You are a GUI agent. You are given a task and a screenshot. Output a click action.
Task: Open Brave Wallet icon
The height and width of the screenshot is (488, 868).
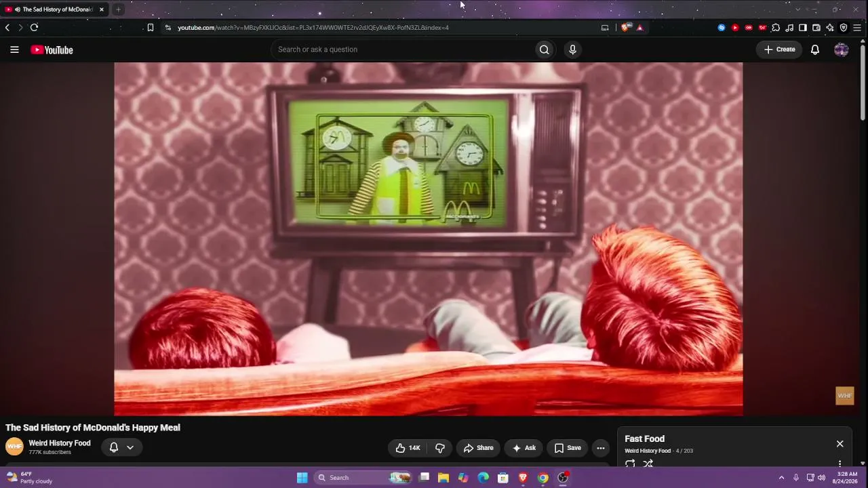point(816,28)
